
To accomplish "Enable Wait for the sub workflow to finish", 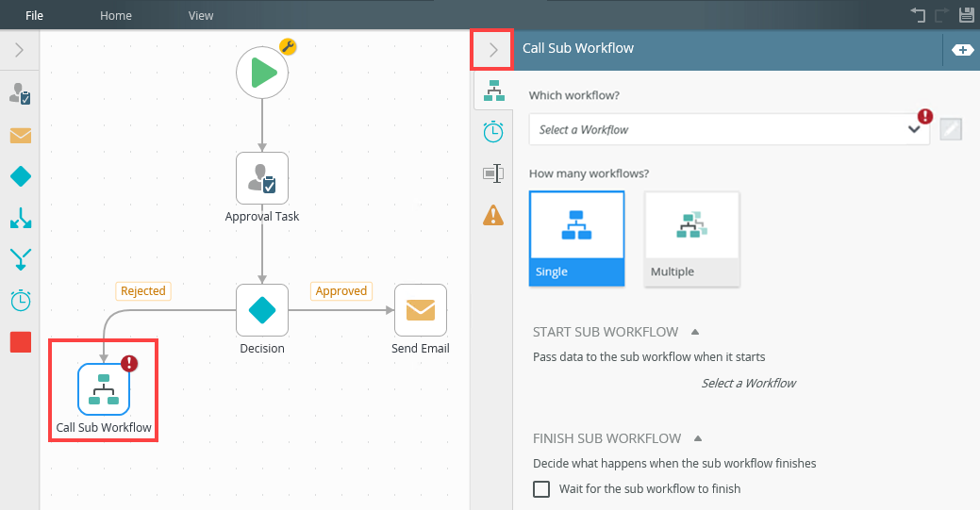I will tap(541, 488).
